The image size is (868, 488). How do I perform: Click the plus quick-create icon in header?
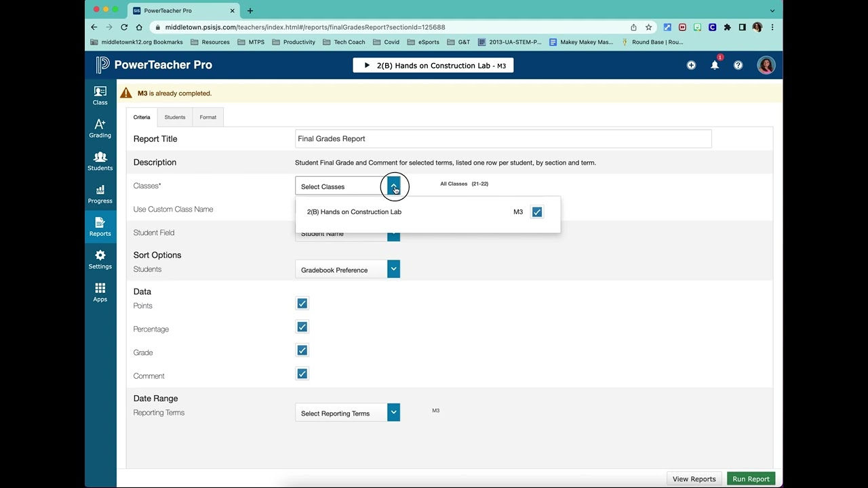[691, 65]
